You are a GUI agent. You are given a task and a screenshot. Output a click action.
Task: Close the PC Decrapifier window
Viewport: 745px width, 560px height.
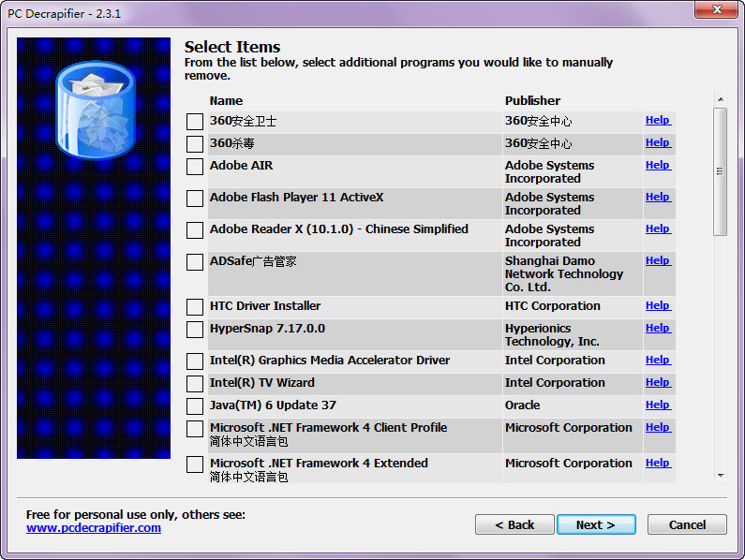[716, 9]
